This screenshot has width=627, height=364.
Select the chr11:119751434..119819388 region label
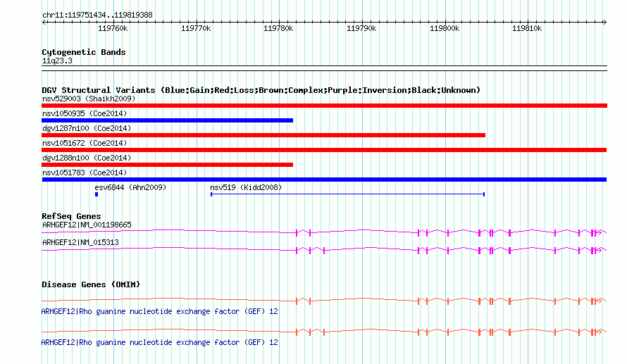tap(97, 15)
